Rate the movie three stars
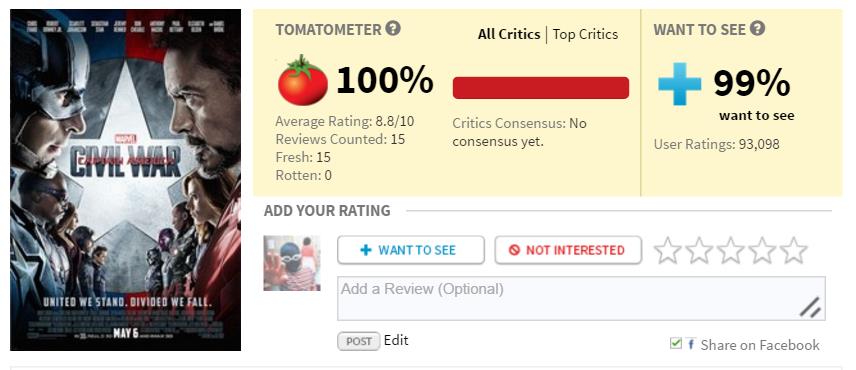 tap(730, 250)
